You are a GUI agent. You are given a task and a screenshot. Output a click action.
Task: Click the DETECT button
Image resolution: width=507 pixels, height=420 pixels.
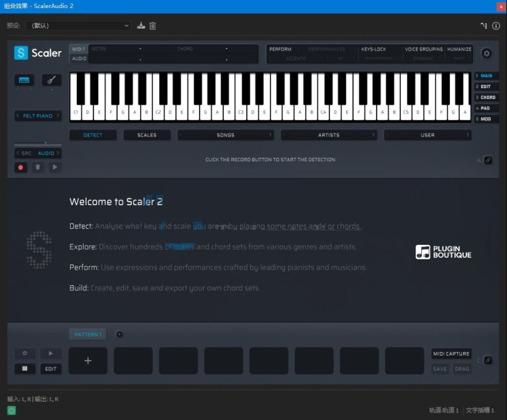(93, 135)
